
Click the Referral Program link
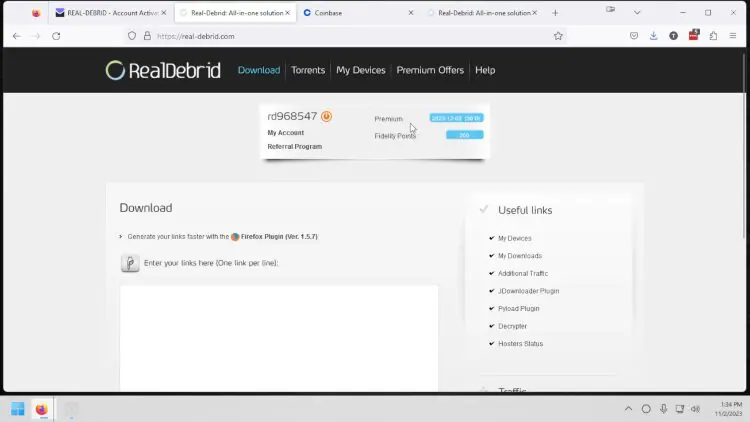point(295,146)
